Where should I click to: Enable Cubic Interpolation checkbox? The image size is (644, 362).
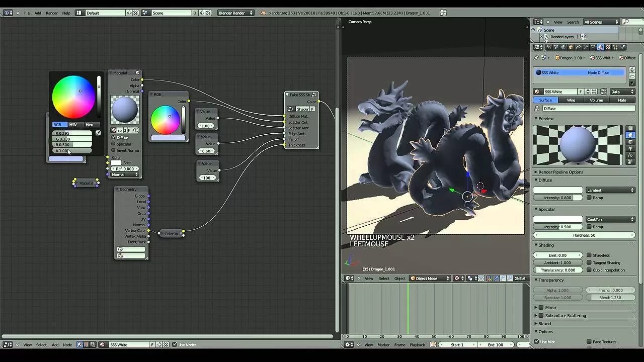tap(589, 270)
